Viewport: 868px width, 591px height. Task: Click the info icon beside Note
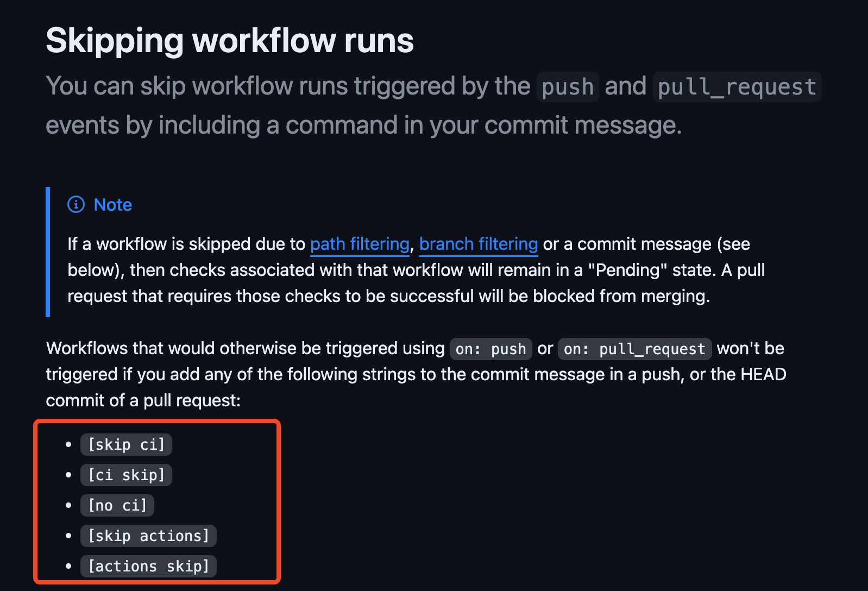76,204
